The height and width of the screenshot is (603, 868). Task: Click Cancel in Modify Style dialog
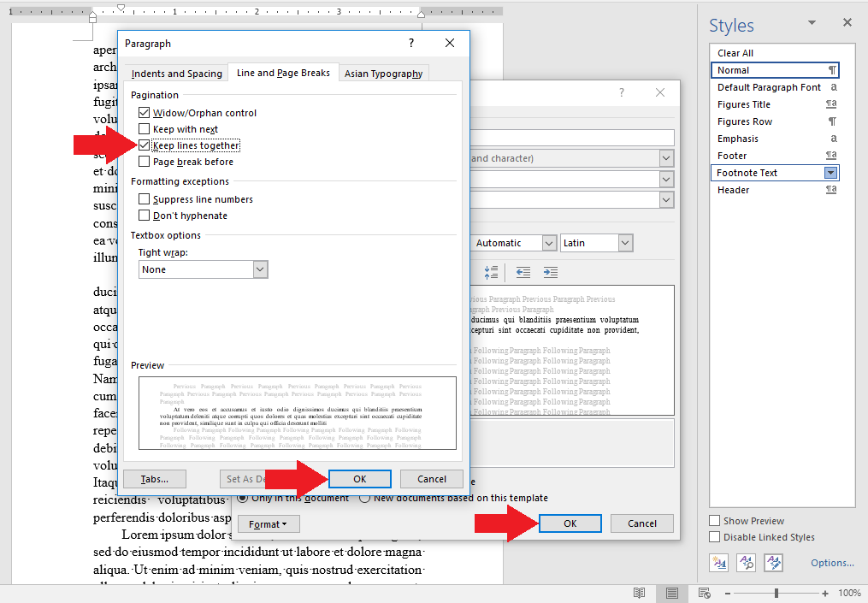pyautogui.click(x=642, y=523)
